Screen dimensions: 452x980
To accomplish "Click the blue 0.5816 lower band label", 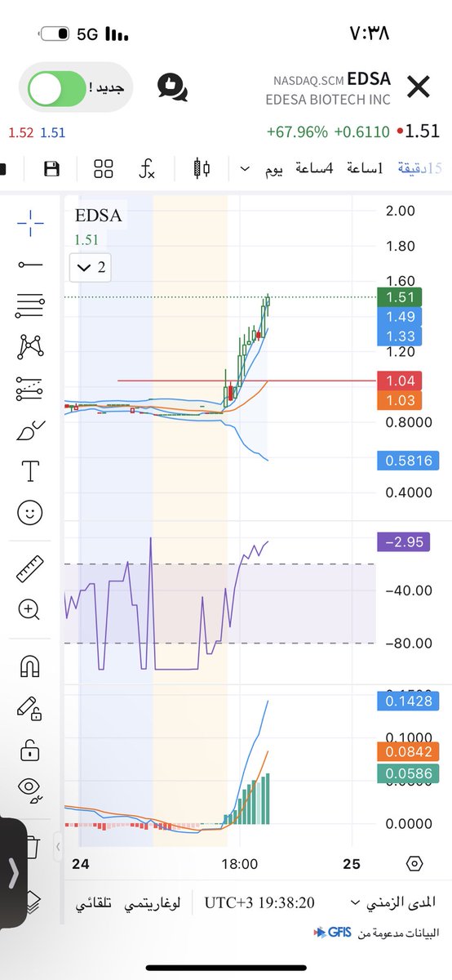I will [407, 461].
